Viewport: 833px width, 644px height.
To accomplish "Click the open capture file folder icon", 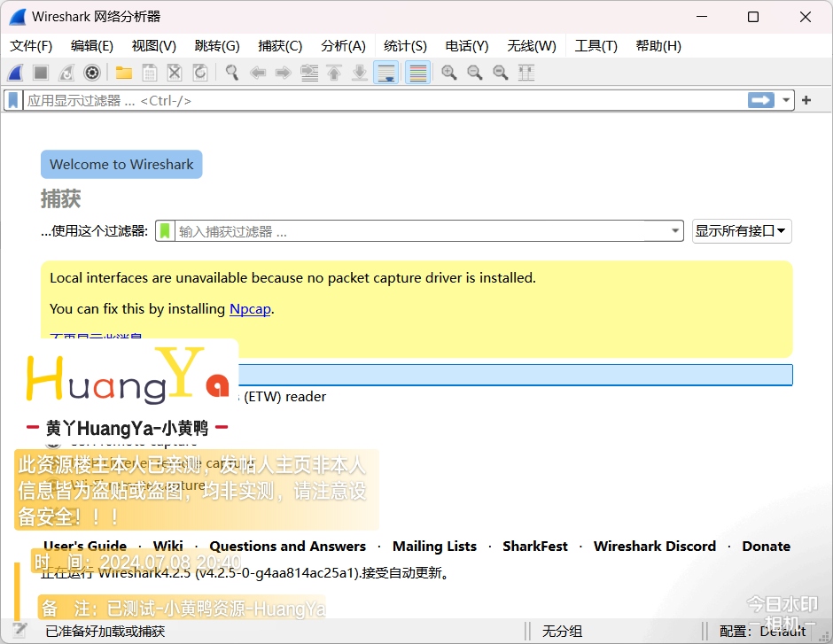I will coord(124,73).
